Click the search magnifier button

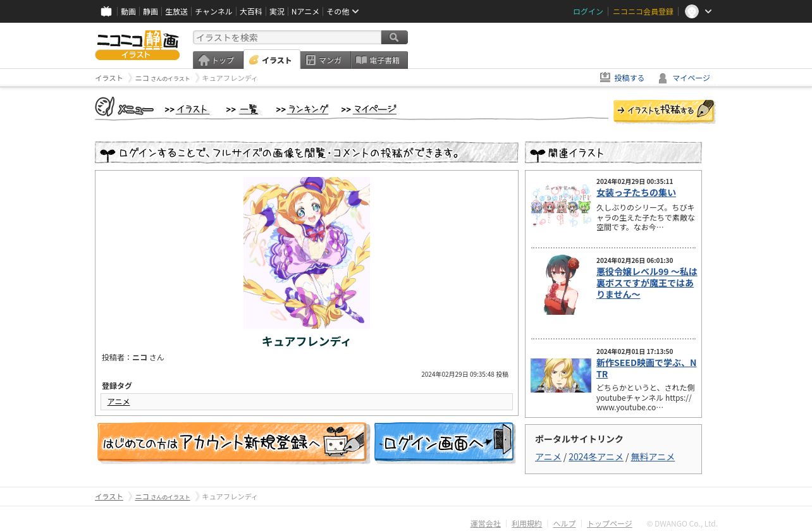[395, 37]
